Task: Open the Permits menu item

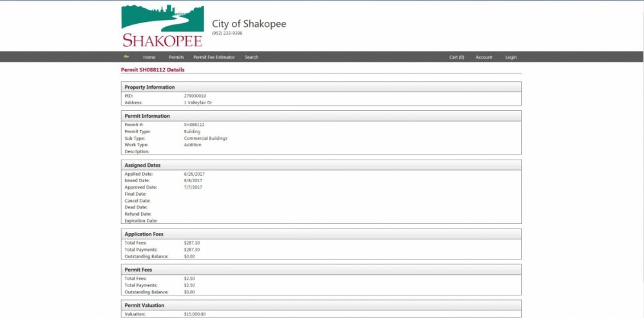Action: pyautogui.click(x=176, y=57)
